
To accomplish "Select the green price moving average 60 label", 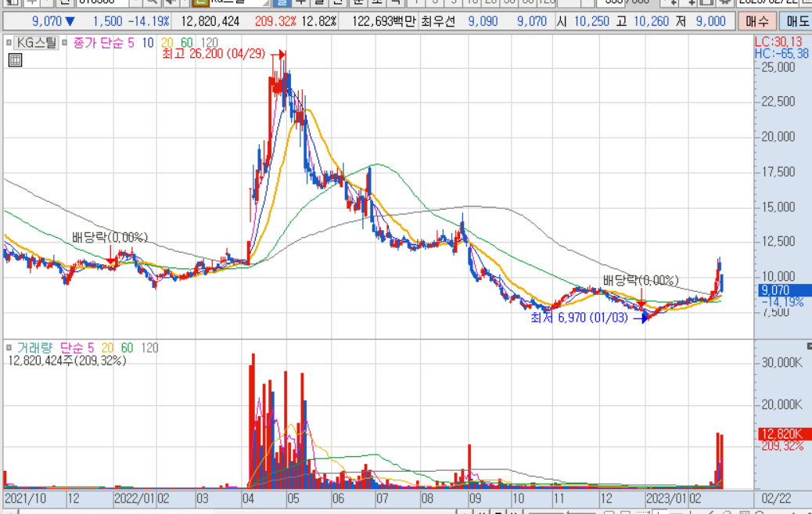I will (186, 42).
